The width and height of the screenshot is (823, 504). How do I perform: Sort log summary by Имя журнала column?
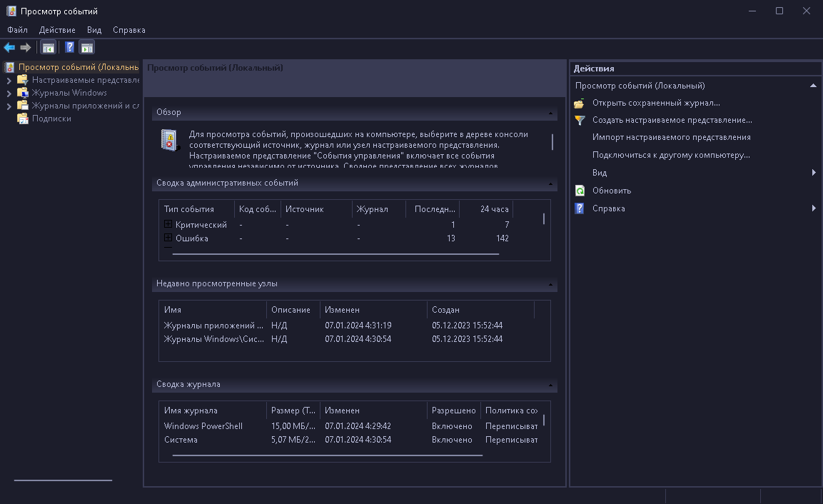click(213, 410)
